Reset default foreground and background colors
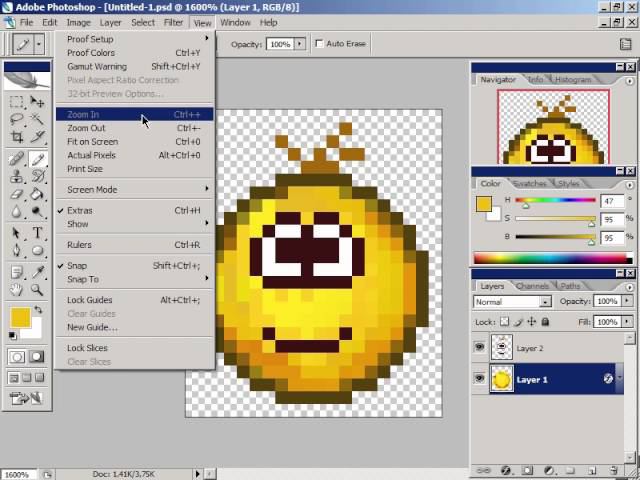 tap(13, 336)
